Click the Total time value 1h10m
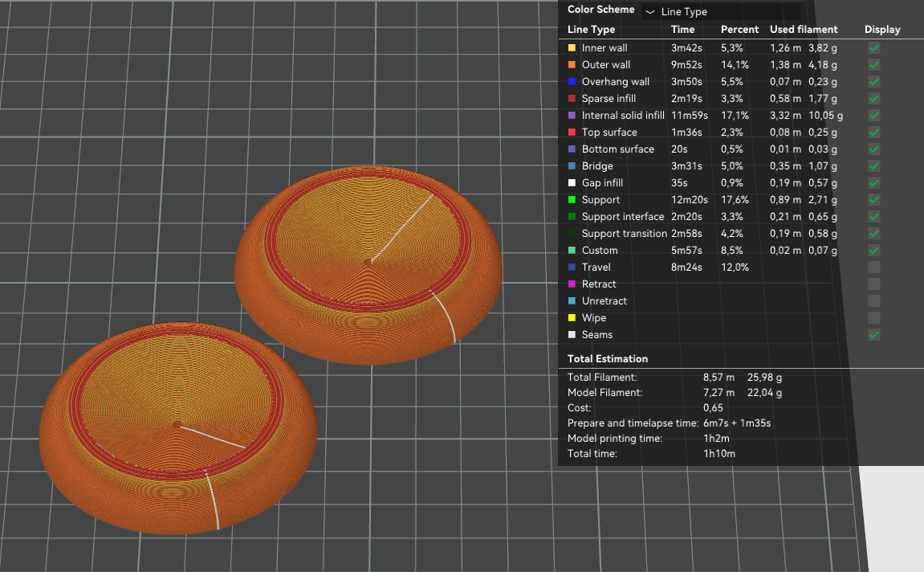Image resolution: width=924 pixels, height=572 pixels. click(x=719, y=453)
